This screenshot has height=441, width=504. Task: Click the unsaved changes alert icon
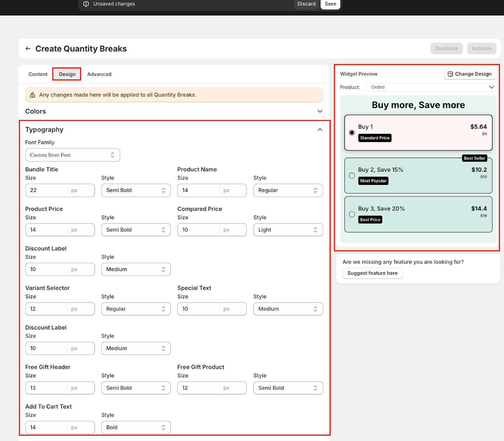click(x=86, y=4)
